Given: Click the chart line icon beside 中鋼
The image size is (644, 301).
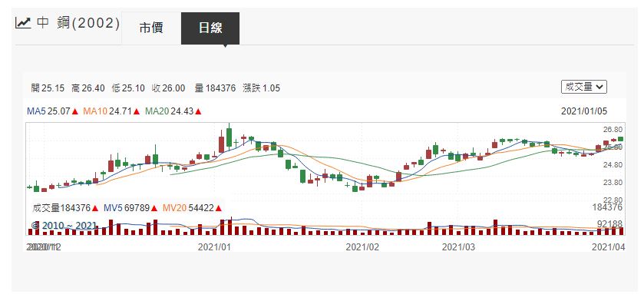Looking at the screenshot, I should (x=22, y=23).
